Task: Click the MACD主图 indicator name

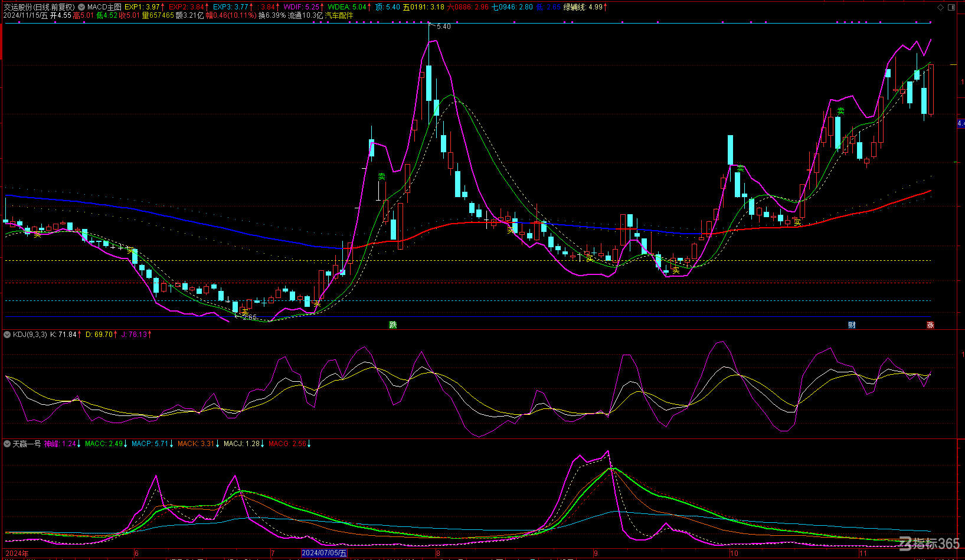Action: click(104, 7)
